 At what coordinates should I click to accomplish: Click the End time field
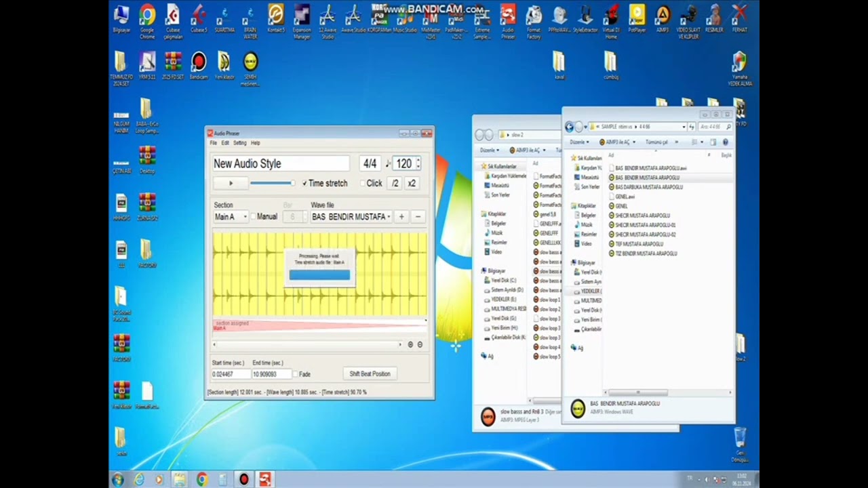271,374
